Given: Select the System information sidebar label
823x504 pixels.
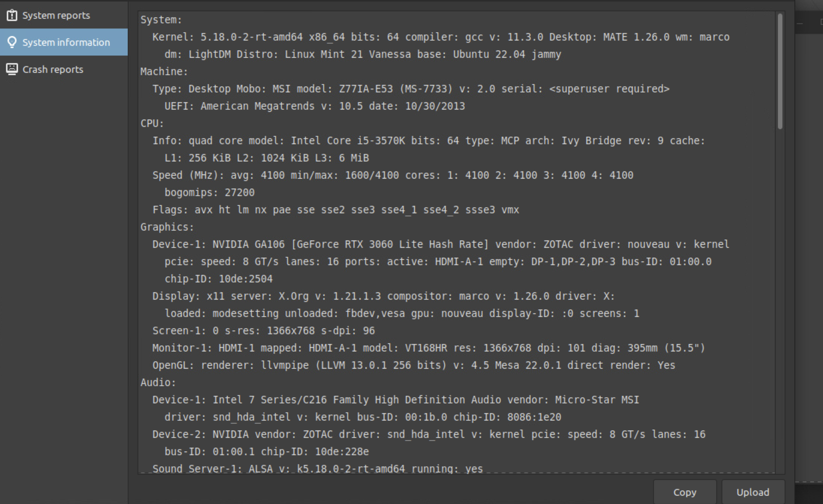Looking at the screenshot, I should pyautogui.click(x=66, y=42).
